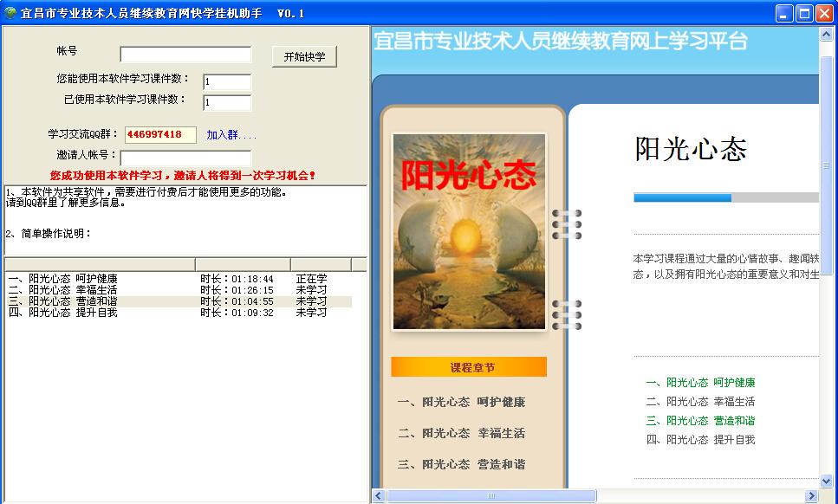Click the 宜昌市专业技术人员继续教育网上学习平台 banner title

(x=560, y=41)
